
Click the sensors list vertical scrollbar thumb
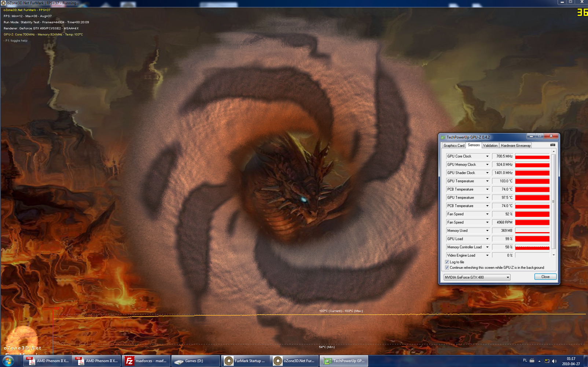point(554,201)
